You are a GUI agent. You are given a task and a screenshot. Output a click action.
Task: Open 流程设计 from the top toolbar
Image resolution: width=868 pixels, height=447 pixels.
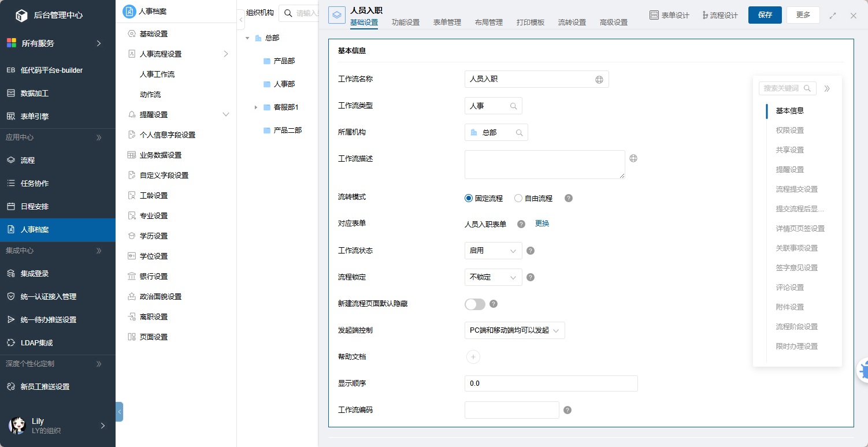point(719,16)
